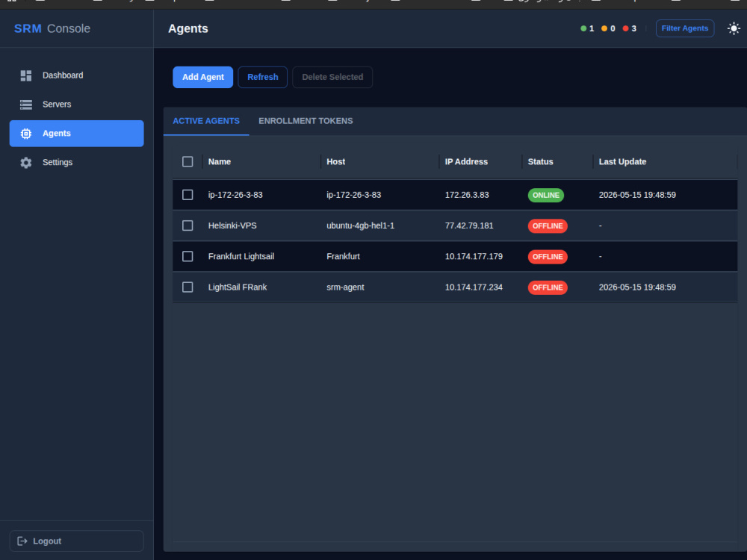This screenshot has width=747, height=560.
Task: Select the ip-172-26-3-83 agent checkbox
Action: [187, 195]
